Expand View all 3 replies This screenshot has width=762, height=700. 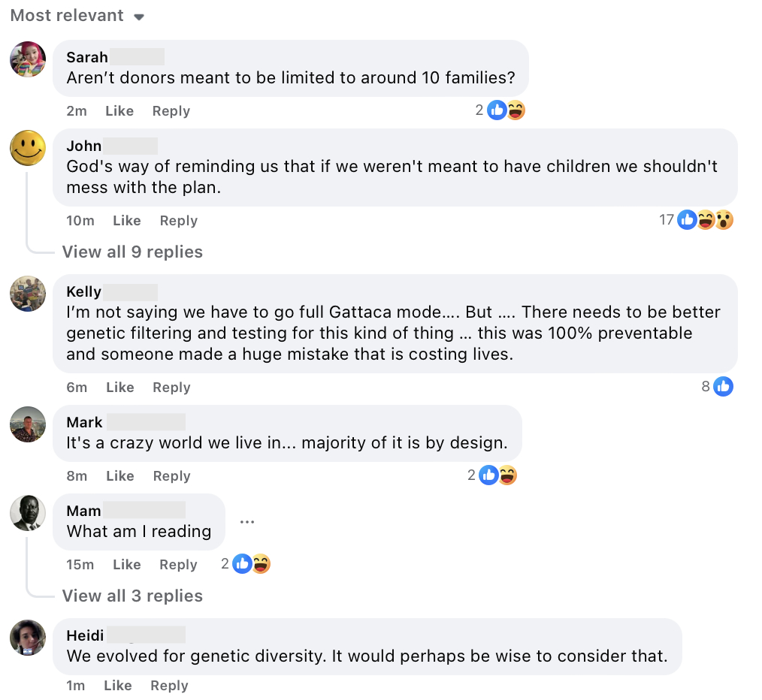point(132,596)
